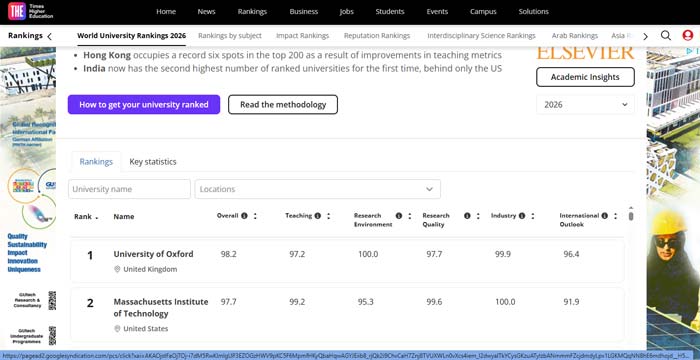The image size is (700, 360).
Task: Click the Name column header
Action: coord(124,217)
